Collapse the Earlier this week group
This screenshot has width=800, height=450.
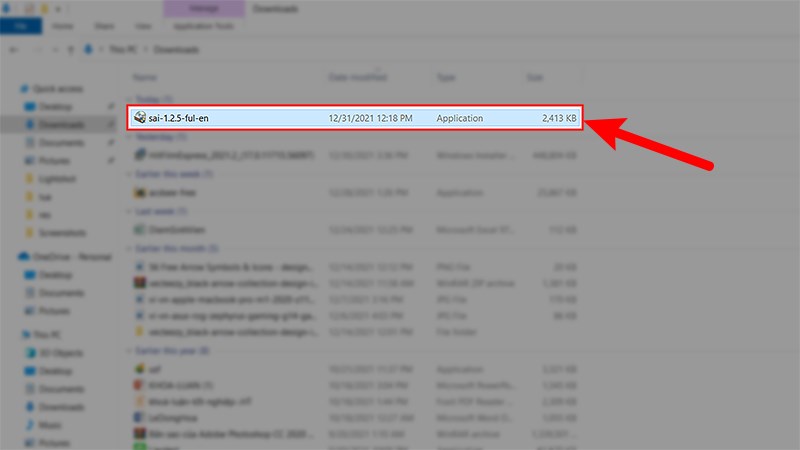[x=129, y=174]
